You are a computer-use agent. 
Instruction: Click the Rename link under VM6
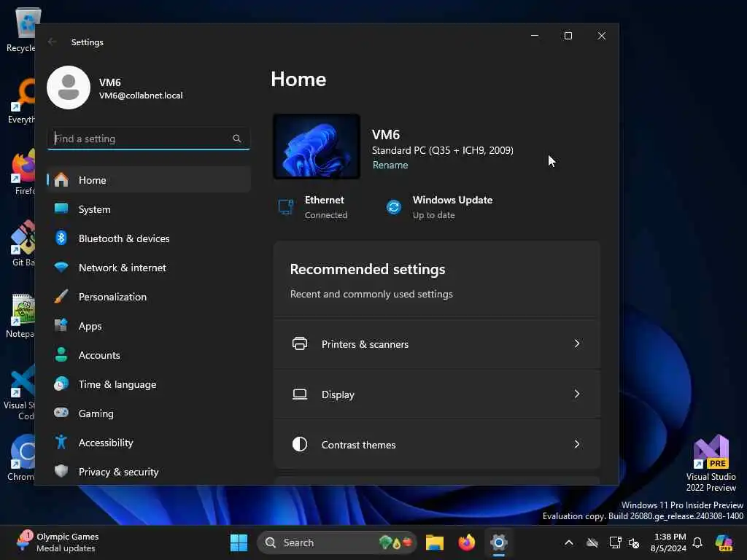point(390,165)
